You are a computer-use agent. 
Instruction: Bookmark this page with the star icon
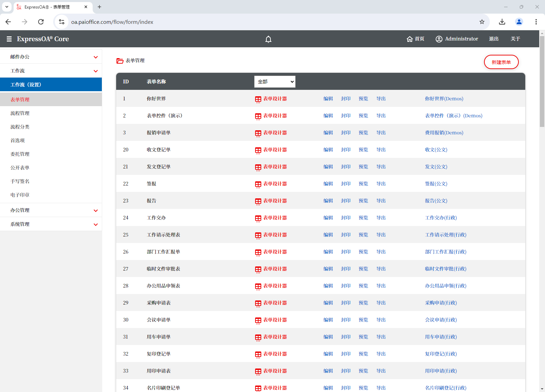pos(482,22)
